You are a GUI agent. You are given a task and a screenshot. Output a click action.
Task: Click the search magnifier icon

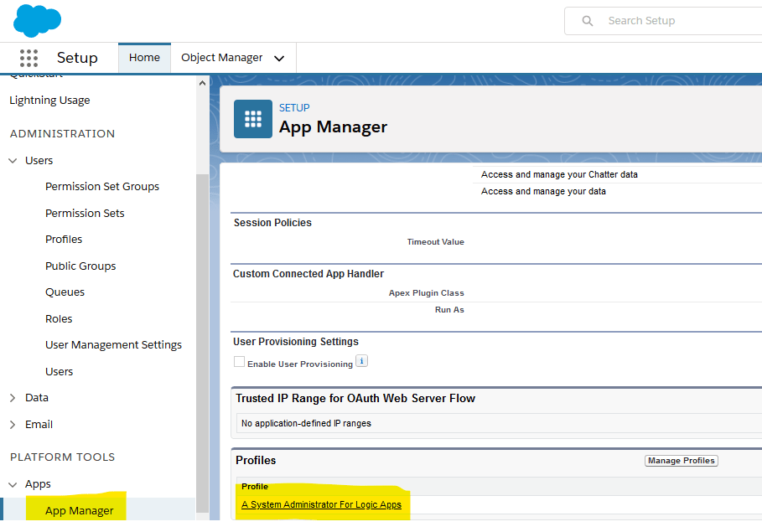pos(588,21)
